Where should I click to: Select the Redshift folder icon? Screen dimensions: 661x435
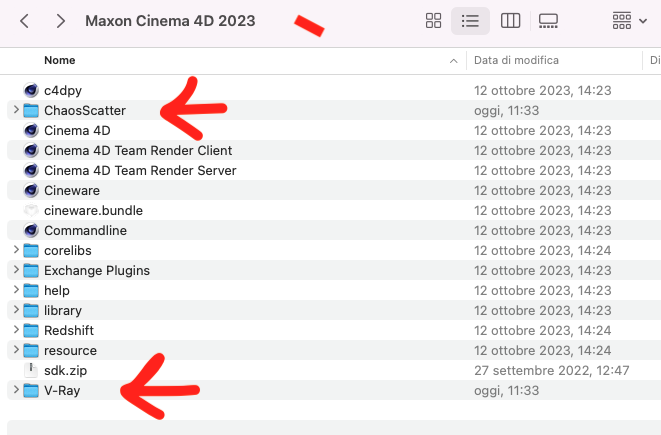point(31,330)
